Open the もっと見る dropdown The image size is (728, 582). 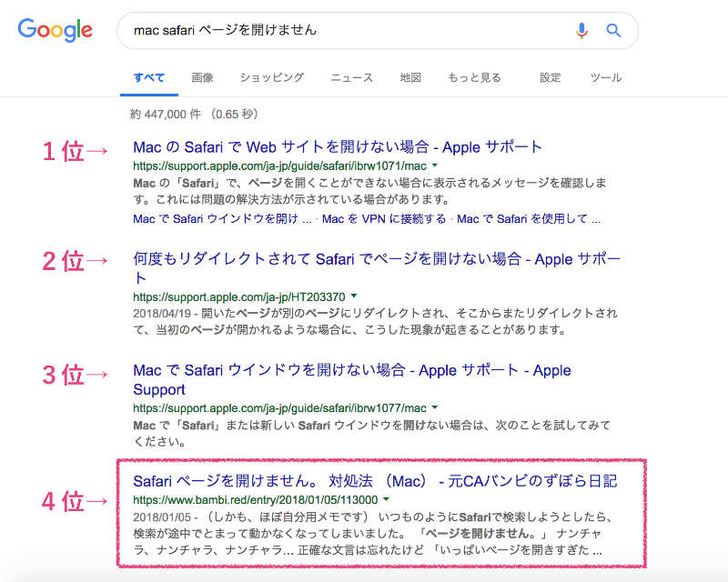coord(474,78)
